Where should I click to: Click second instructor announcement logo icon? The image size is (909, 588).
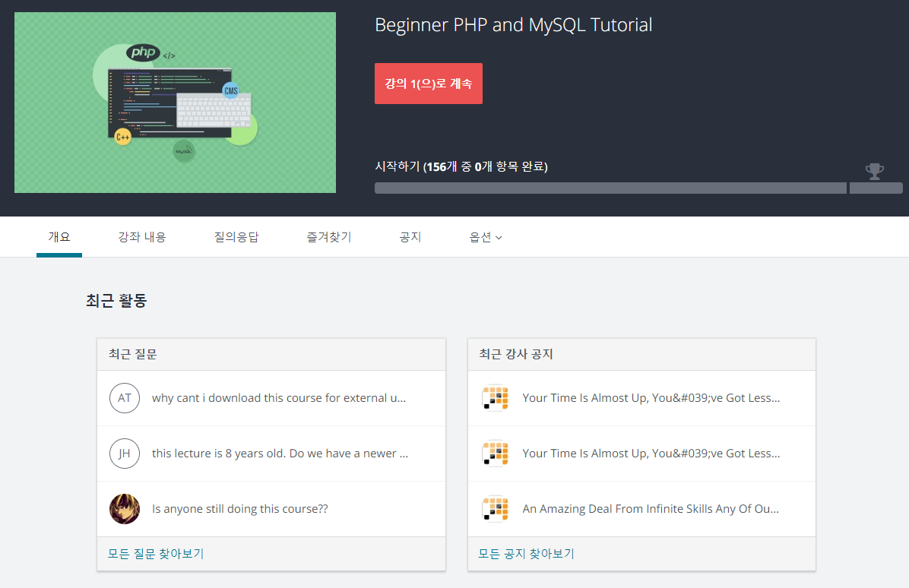495,454
